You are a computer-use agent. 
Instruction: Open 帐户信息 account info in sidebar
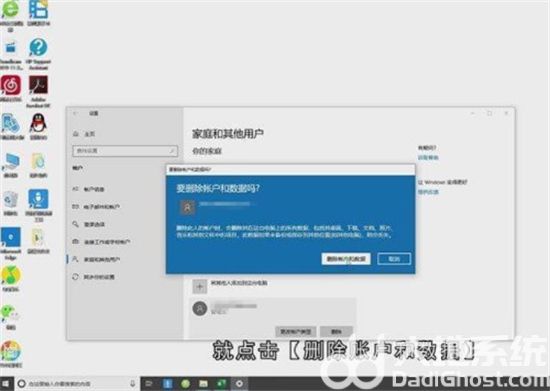[89, 189]
